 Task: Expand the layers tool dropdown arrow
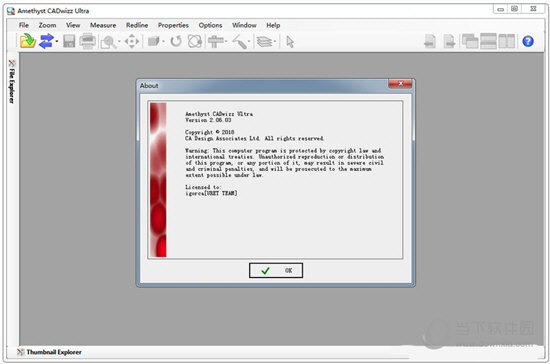pyautogui.click(x=275, y=42)
